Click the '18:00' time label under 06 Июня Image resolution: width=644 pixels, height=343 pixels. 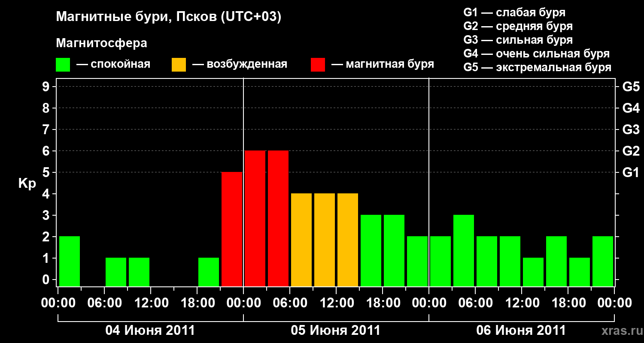pos(568,303)
